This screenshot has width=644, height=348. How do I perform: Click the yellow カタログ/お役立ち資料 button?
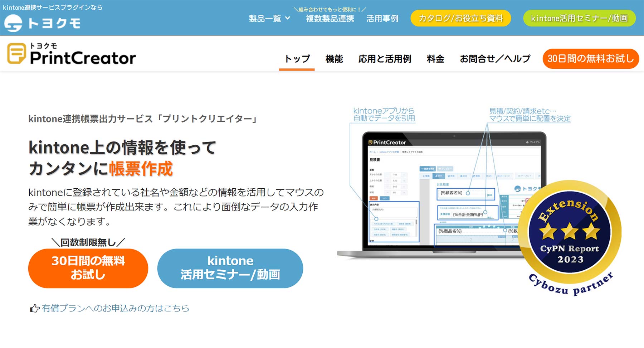click(x=461, y=18)
